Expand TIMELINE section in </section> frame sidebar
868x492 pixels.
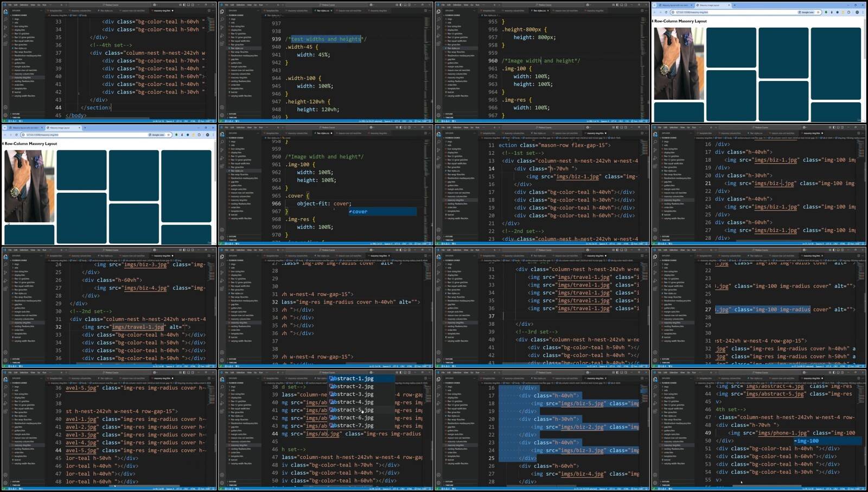click(16, 117)
